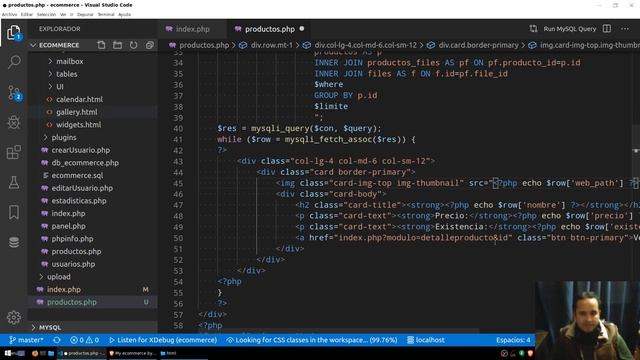Screen dimensions: 640x360
Task: Open the database view icon
Action: [x=14, y=242]
